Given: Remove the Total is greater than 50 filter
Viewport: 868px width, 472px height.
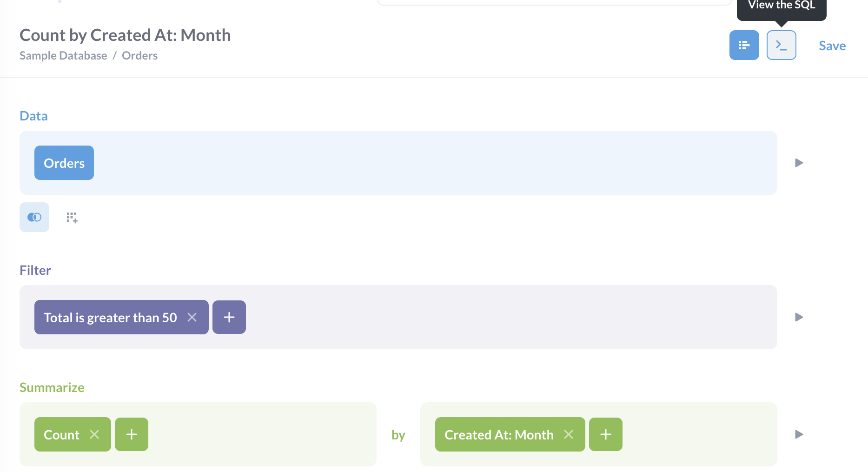Looking at the screenshot, I should pos(192,317).
